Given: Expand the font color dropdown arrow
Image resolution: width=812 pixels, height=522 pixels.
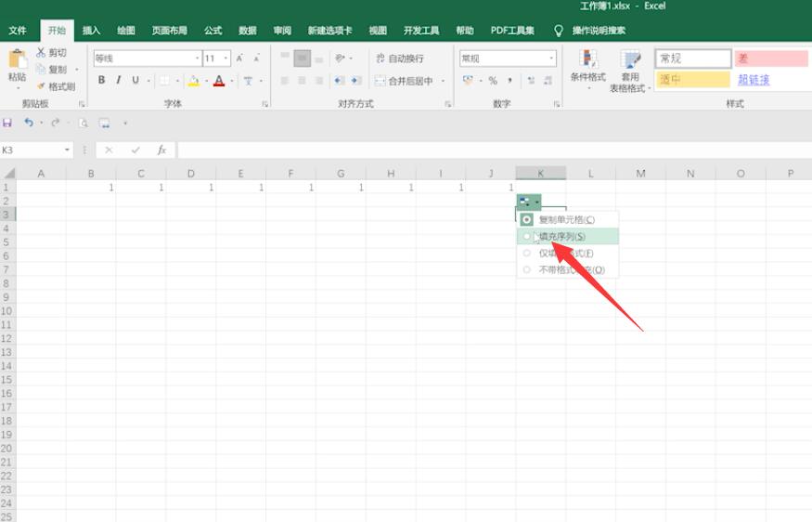Looking at the screenshot, I should pos(231,81).
